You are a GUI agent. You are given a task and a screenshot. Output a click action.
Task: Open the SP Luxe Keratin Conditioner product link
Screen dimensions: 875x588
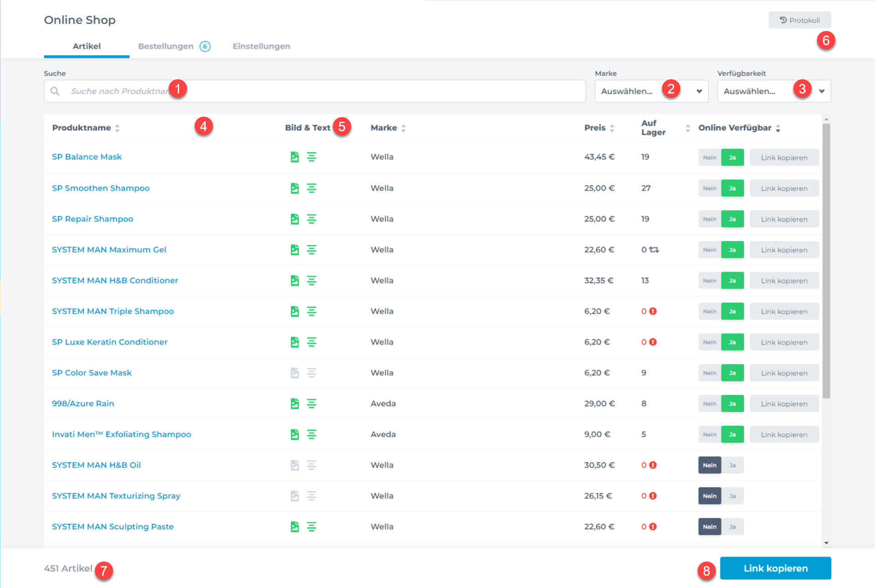pyautogui.click(x=109, y=342)
